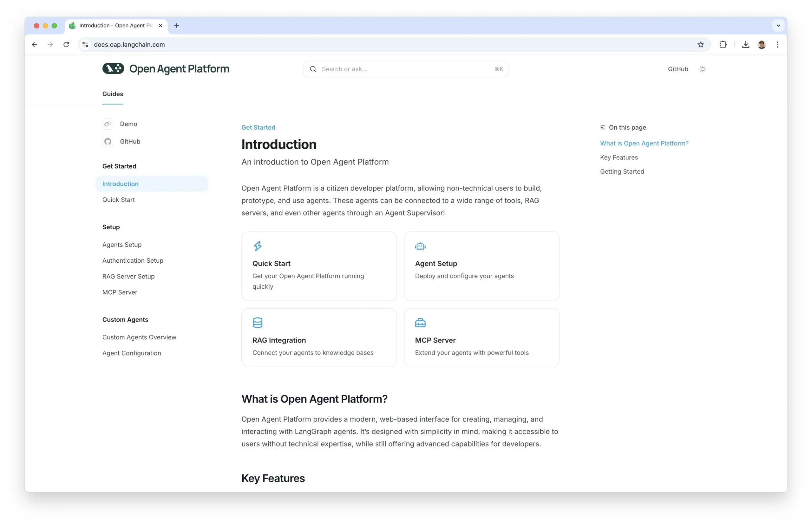Screen dimensions: 812x525
Task: Click the GitHub link in the header
Action: tap(678, 69)
